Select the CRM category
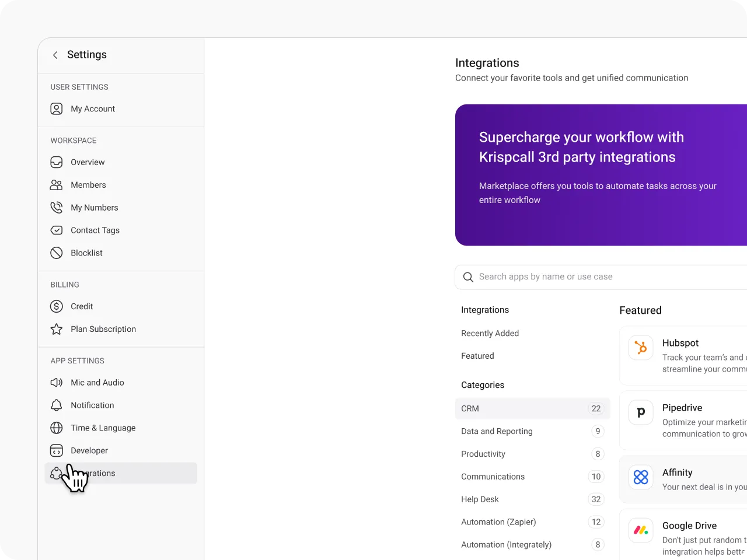This screenshot has height=560, width=747. (x=532, y=408)
